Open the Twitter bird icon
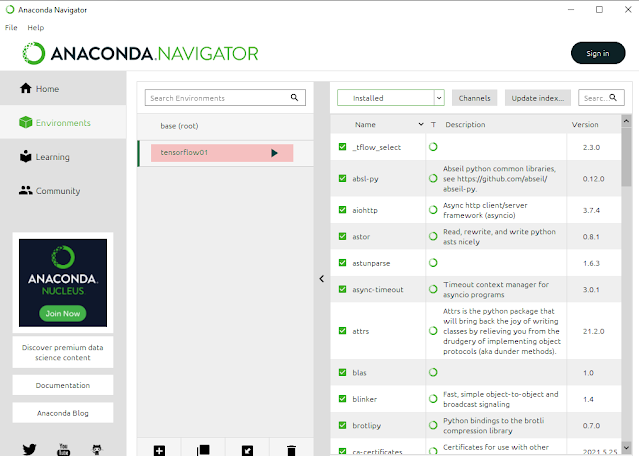 coord(29,449)
